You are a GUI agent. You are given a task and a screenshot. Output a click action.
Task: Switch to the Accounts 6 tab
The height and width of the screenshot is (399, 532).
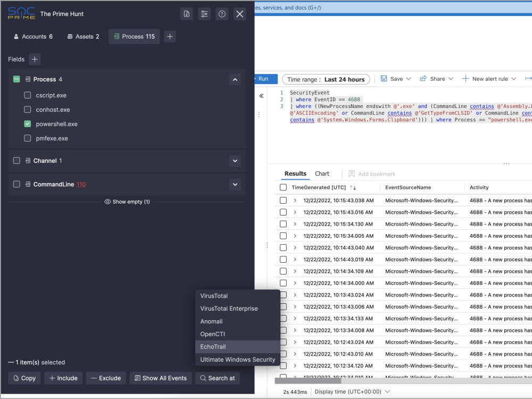coord(33,37)
